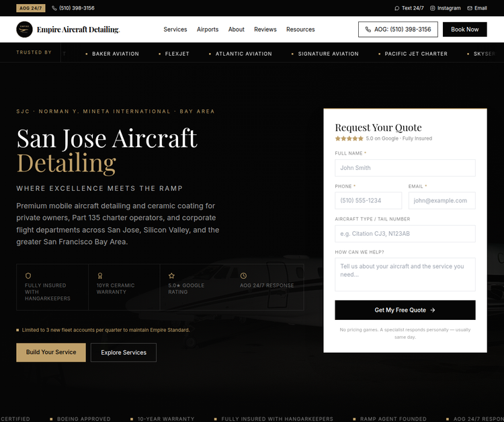Image resolution: width=504 pixels, height=422 pixels.
Task: Click the 10YR CERAMIC WARRANTY badge text
Action: tap(116, 289)
